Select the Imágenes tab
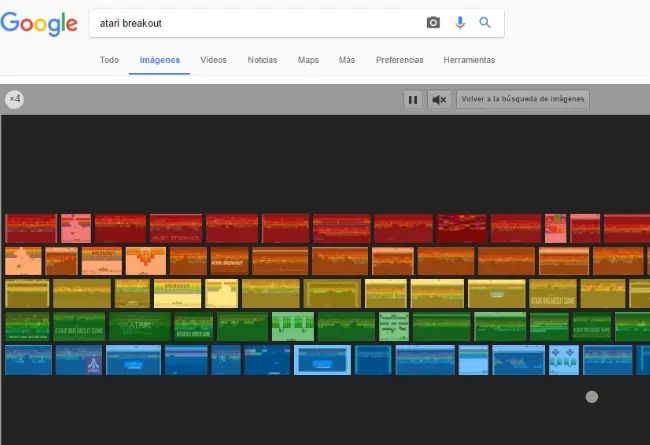The width and height of the screenshot is (650, 445). coord(160,60)
